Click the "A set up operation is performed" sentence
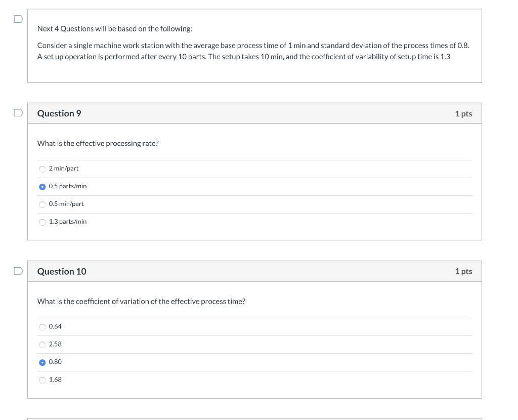 243,57
